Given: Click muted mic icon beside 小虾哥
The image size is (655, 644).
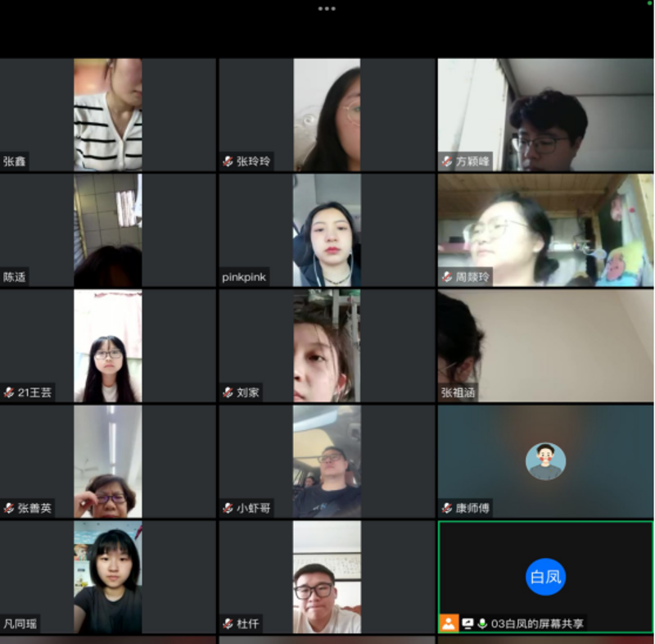Looking at the screenshot, I should click(228, 509).
